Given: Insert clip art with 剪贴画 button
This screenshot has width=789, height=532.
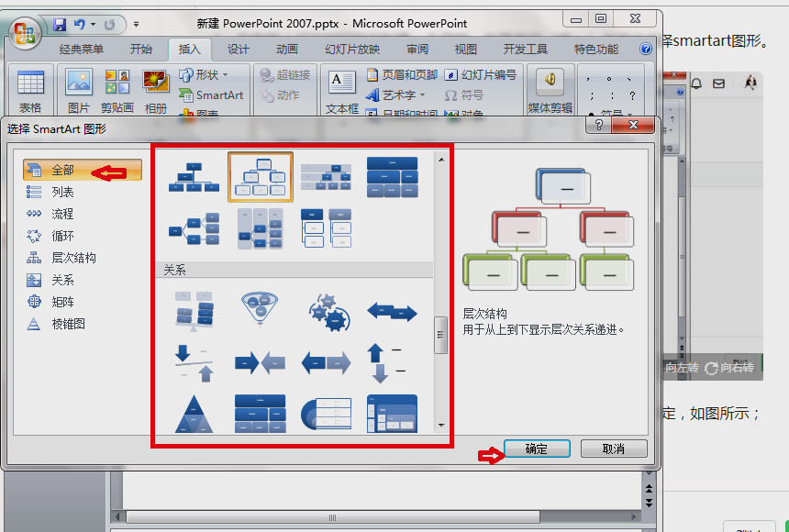Looking at the screenshot, I should (117, 91).
